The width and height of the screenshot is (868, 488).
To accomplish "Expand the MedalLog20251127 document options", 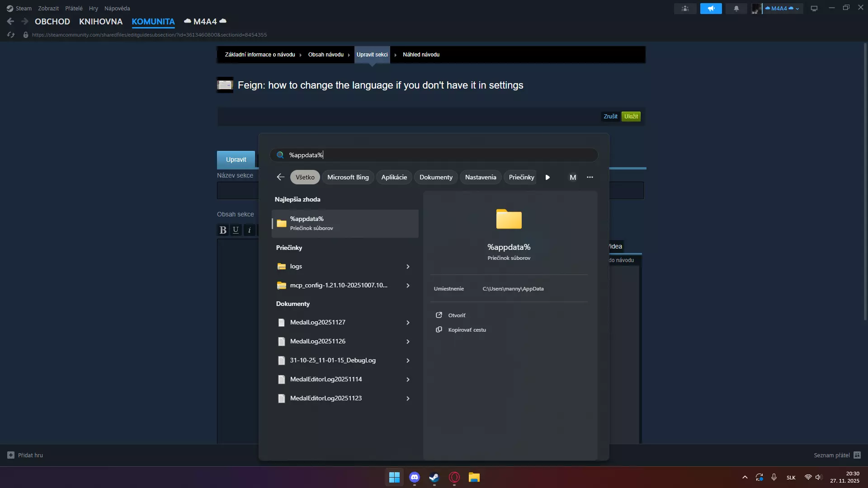I will click(x=408, y=323).
